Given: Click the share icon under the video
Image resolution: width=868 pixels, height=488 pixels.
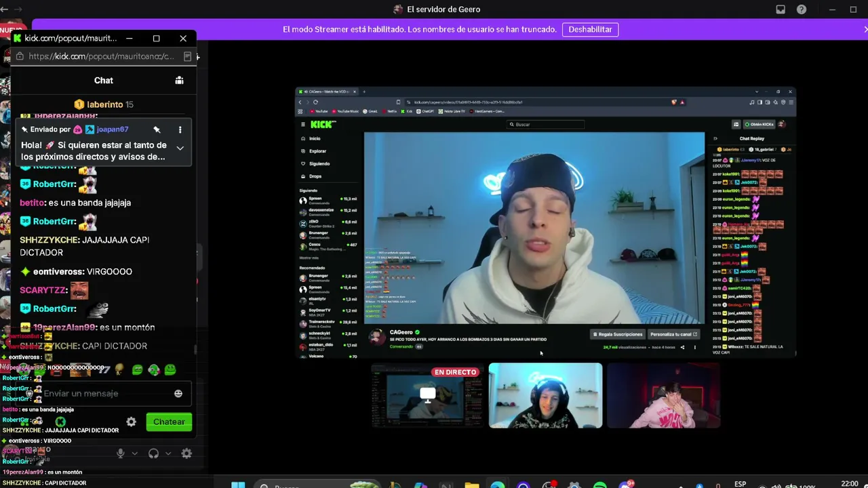Looking at the screenshot, I should coord(682,348).
